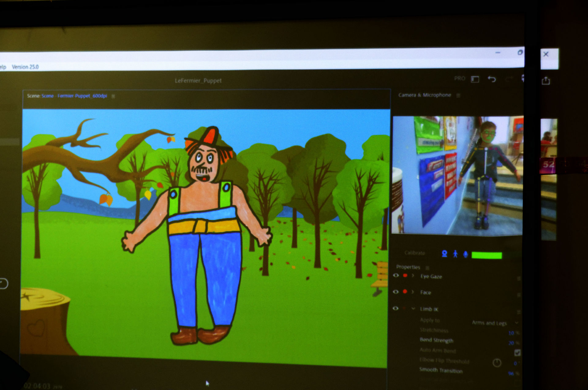Open the Camera & Microphone panel menu
This screenshot has height=390, width=588.
pos(458,95)
